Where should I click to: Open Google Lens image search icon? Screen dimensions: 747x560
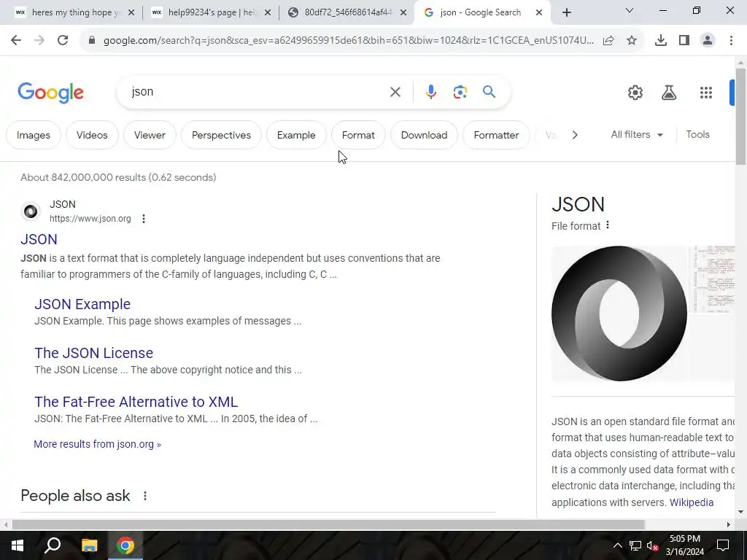click(460, 92)
